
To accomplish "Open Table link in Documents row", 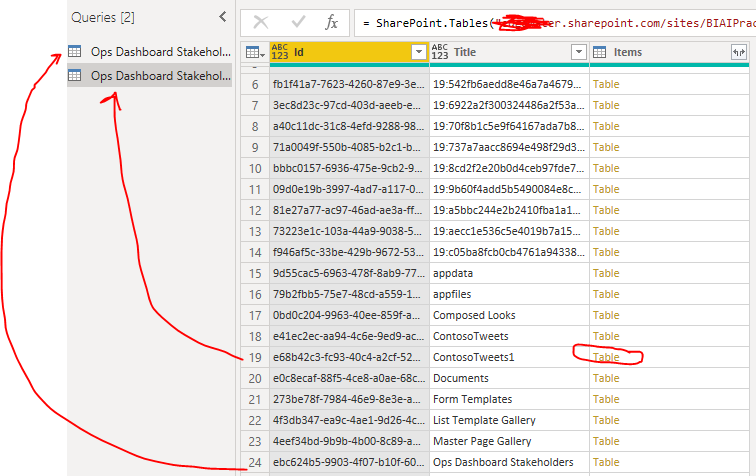I will 606,378.
